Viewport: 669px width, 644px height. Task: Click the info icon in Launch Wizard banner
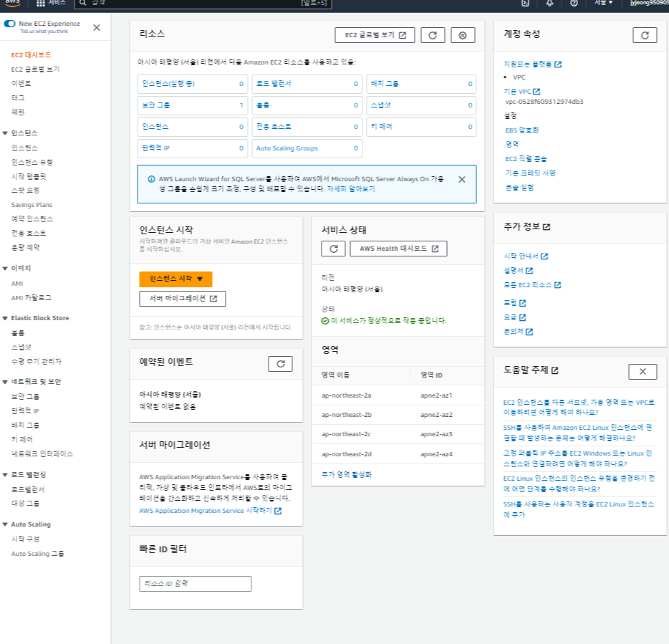coord(151,179)
